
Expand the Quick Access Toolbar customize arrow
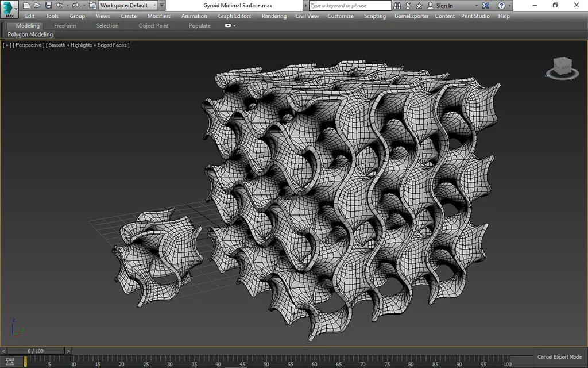tap(161, 5)
